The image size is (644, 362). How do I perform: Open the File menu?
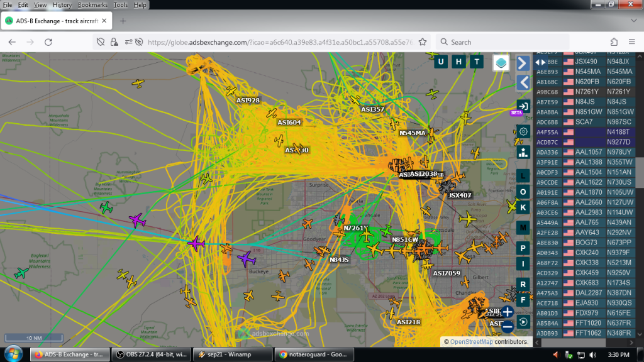tap(8, 5)
